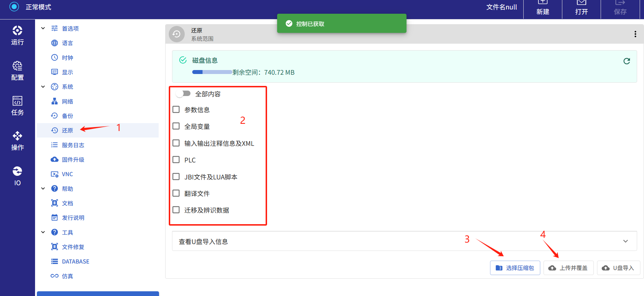
Task: Click the disk space usage bar
Action: pyautogui.click(x=212, y=72)
